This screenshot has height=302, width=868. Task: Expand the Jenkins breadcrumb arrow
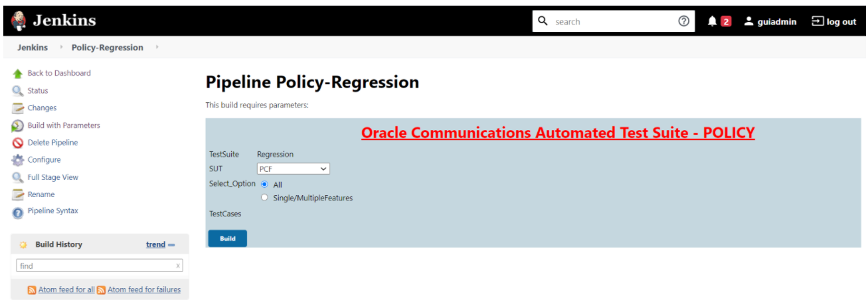click(61, 47)
